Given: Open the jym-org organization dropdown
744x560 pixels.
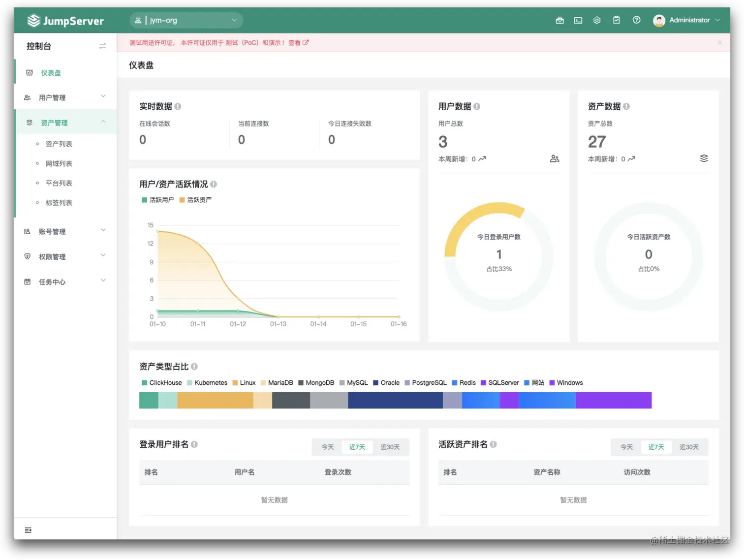Looking at the screenshot, I should click(x=186, y=21).
